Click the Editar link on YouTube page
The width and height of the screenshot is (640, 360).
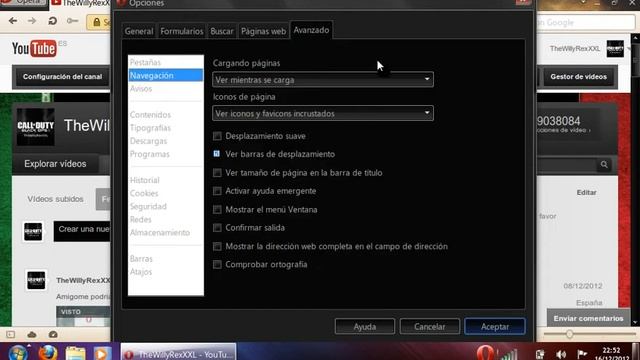click(x=587, y=192)
